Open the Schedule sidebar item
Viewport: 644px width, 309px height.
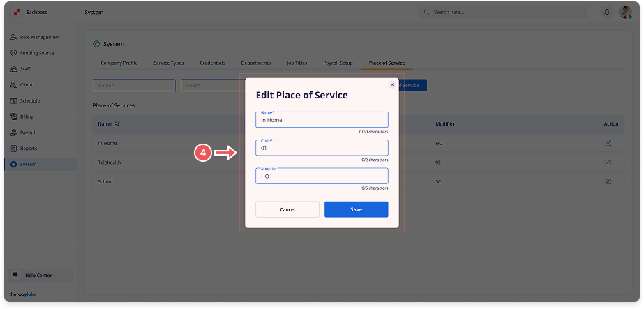[30, 100]
